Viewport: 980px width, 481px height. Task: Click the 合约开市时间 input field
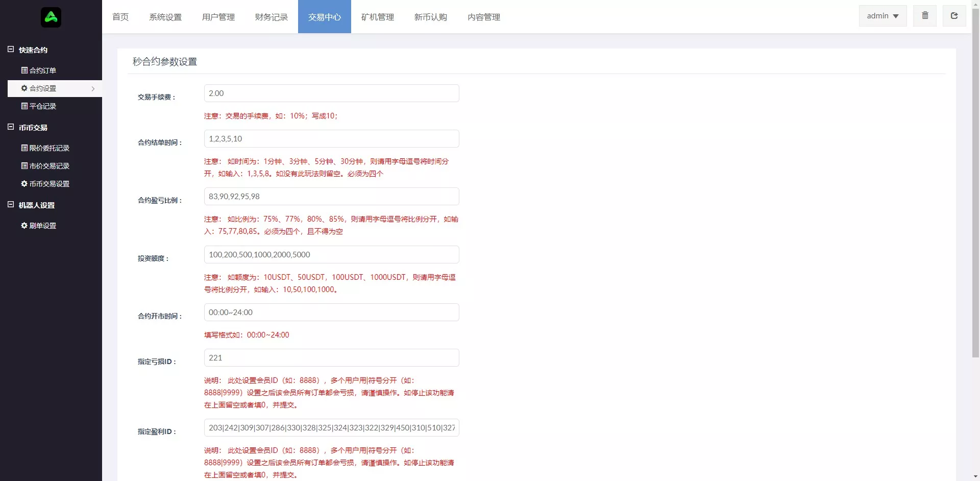tap(331, 312)
